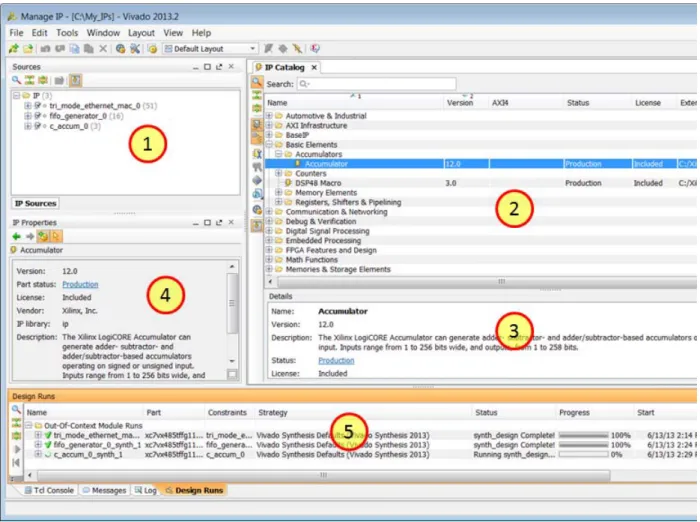Click the wrench settings icon in main toolbar
This screenshot has width=700, height=522.
[x=134, y=49]
